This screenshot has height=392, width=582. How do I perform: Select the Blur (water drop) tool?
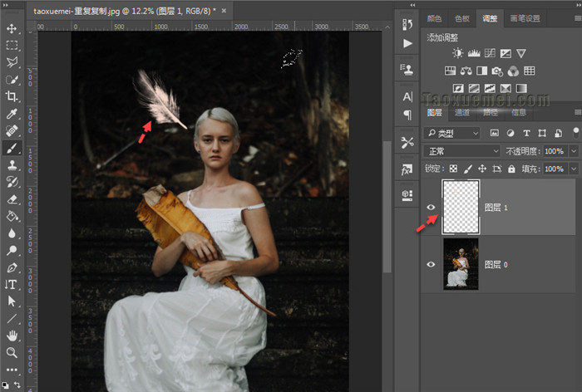pos(12,233)
